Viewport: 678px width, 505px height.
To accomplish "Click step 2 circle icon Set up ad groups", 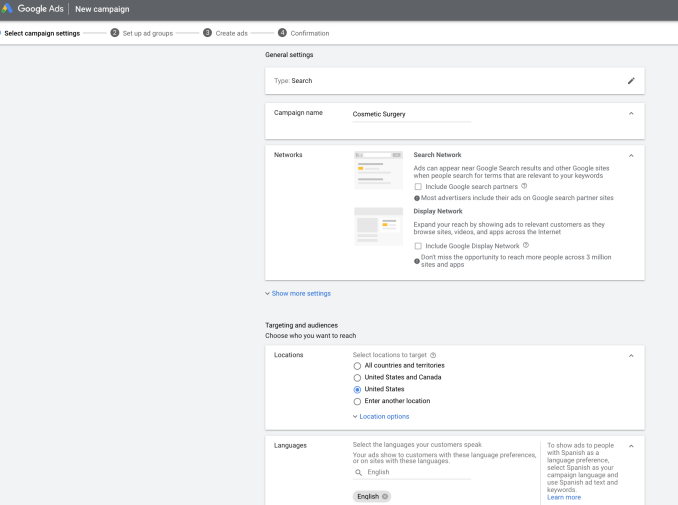I will tap(115, 33).
